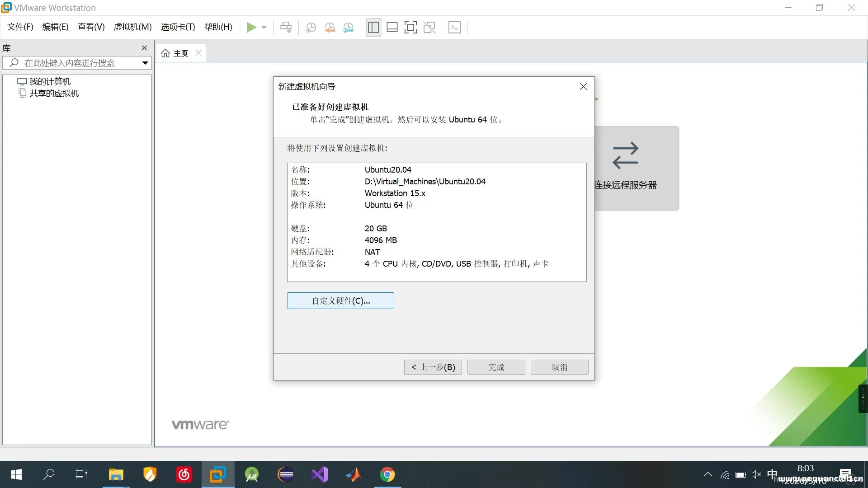
Task: Click 完成 to finish creating the VM
Action: pyautogui.click(x=496, y=367)
